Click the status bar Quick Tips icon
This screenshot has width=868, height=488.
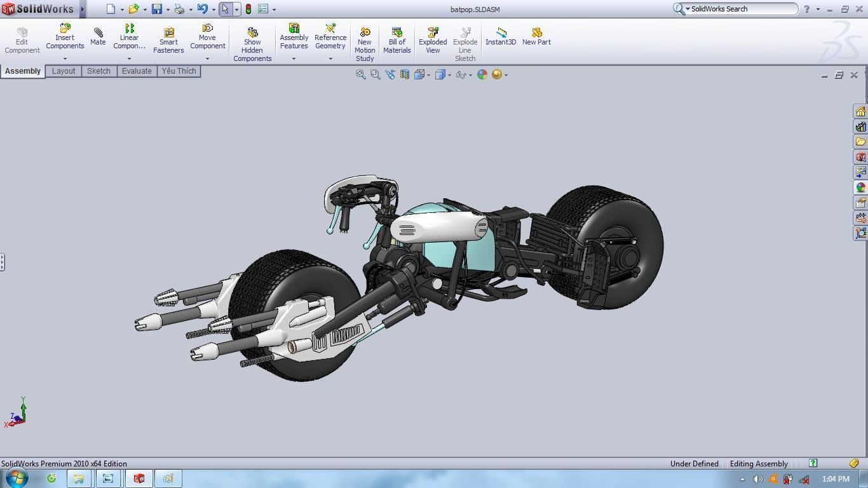(813, 463)
